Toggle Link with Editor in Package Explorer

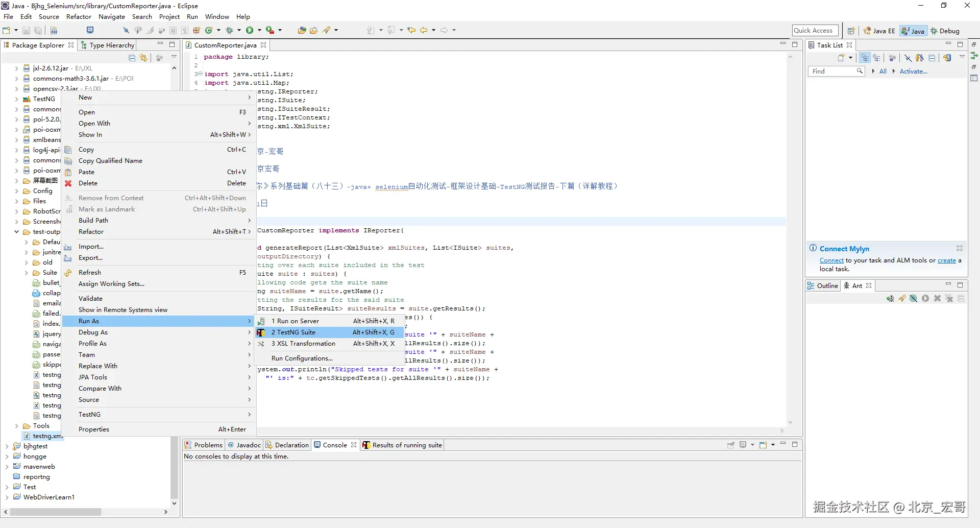[143, 58]
